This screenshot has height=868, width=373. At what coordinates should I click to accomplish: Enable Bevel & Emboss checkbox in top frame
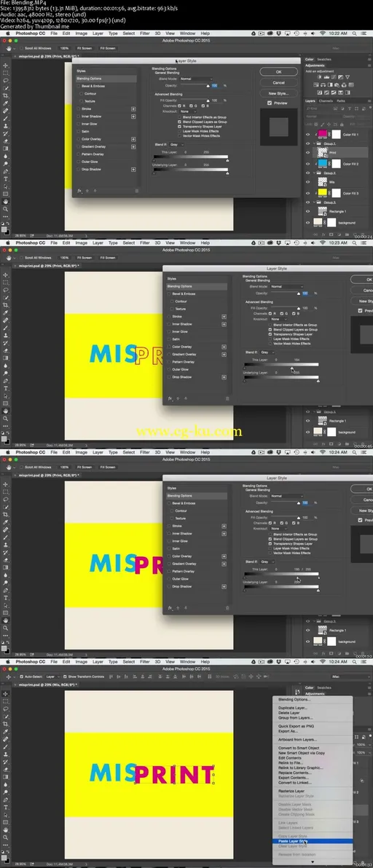[x=79, y=87]
